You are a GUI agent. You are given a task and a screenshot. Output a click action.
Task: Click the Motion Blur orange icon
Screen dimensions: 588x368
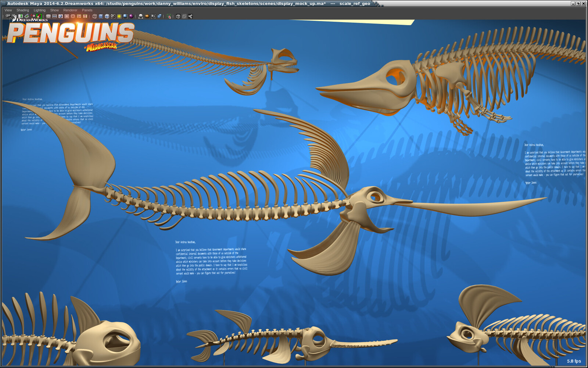(x=147, y=16)
